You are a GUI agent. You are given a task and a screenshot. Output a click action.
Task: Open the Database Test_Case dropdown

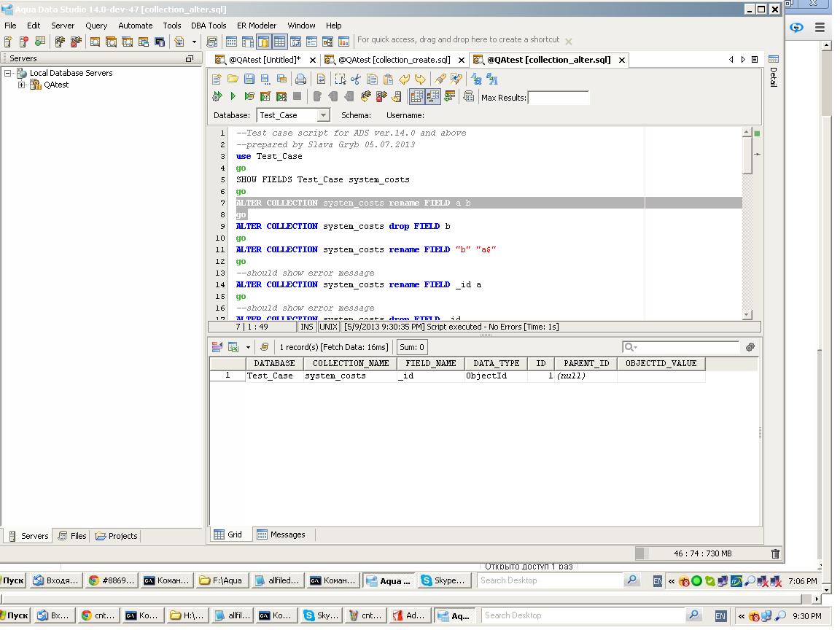tap(322, 115)
